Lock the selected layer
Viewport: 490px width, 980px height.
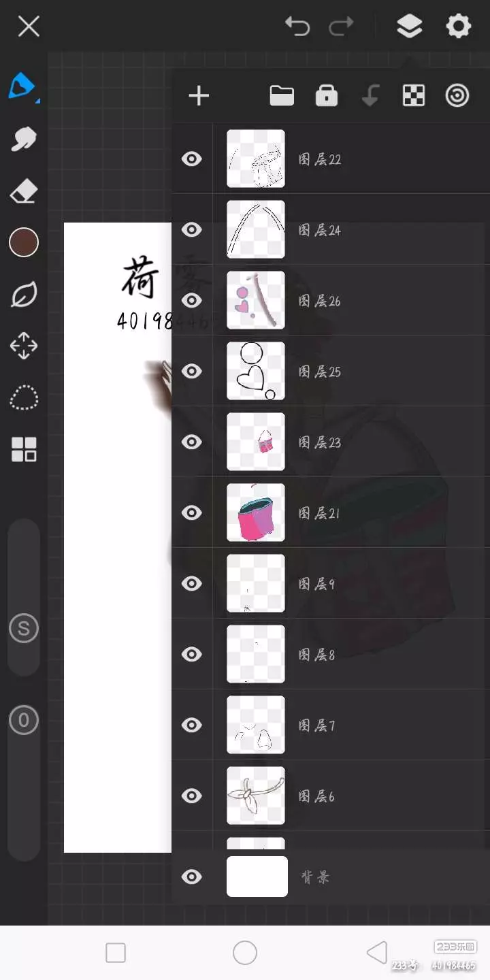click(x=327, y=96)
